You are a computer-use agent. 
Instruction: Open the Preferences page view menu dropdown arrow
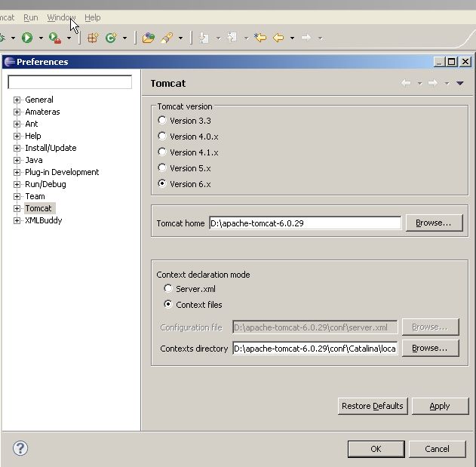[460, 83]
